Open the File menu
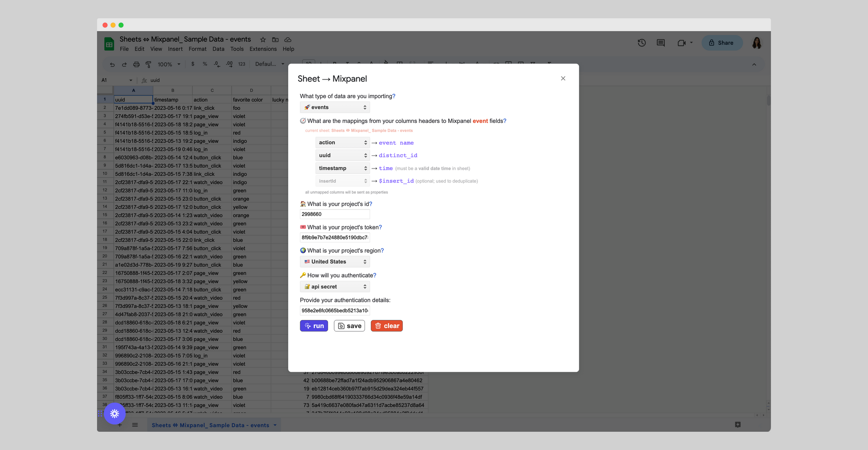This screenshot has width=868, height=450. point(124,49)
